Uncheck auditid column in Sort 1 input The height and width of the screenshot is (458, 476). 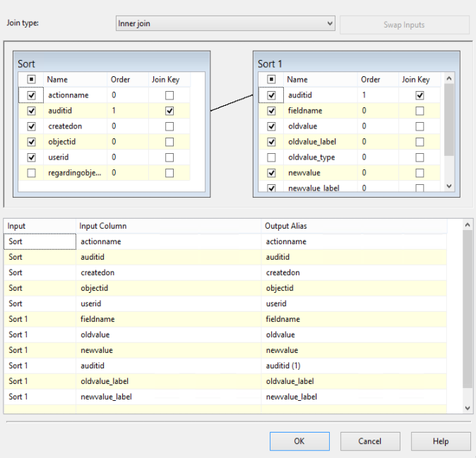click(271, 95)
